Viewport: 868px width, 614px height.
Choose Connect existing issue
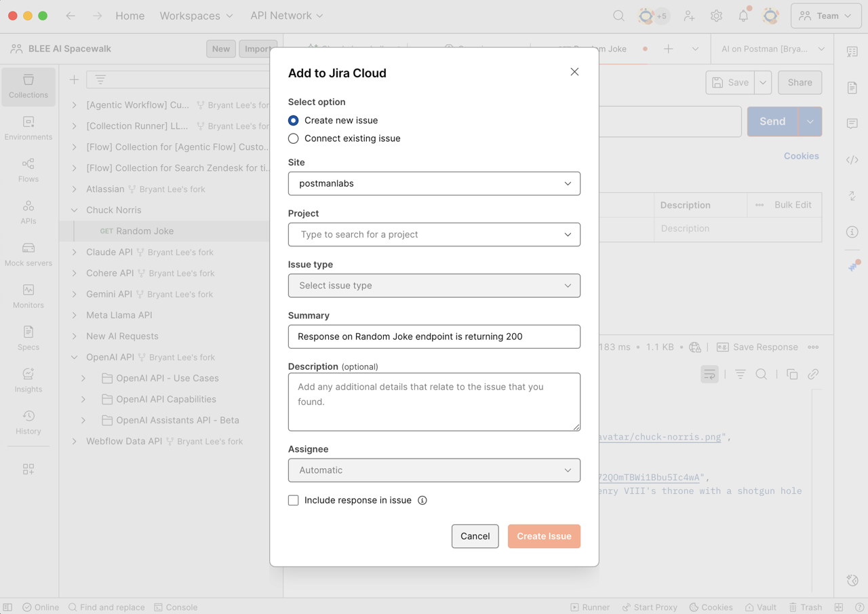coord(292,138)
